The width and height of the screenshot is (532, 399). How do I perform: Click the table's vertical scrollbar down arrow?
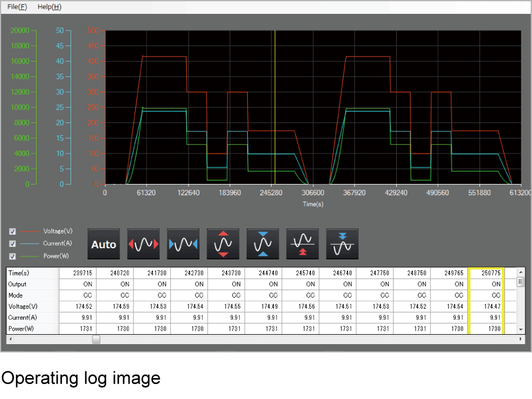tap(520, 328)
